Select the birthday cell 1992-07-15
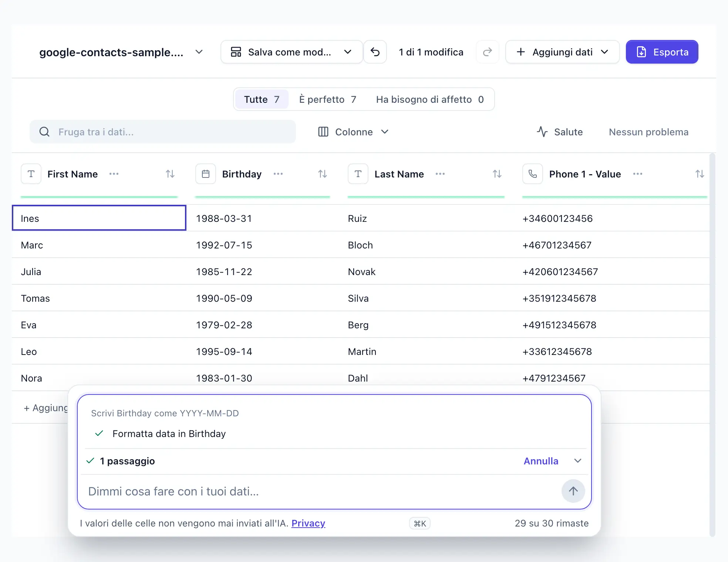The image size is (728, 562). pos(263,245)
